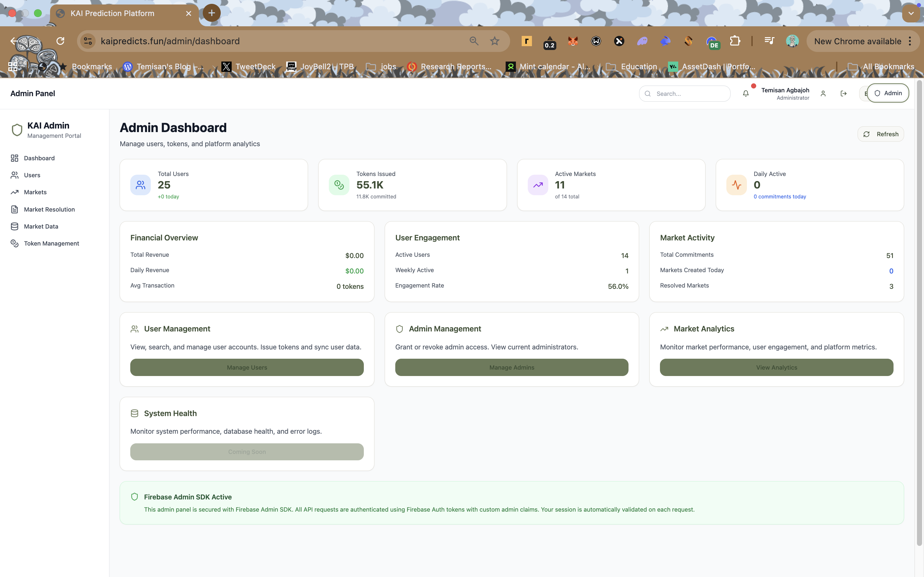Click the logout icon in header

[x=843, y=94]
